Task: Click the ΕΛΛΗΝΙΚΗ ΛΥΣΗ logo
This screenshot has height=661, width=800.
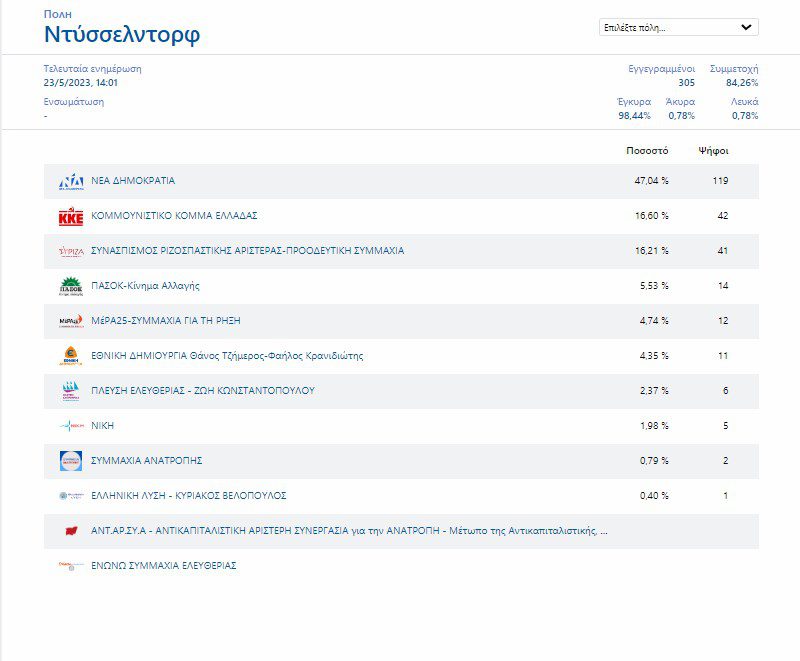Action: (x=71, y=496)
